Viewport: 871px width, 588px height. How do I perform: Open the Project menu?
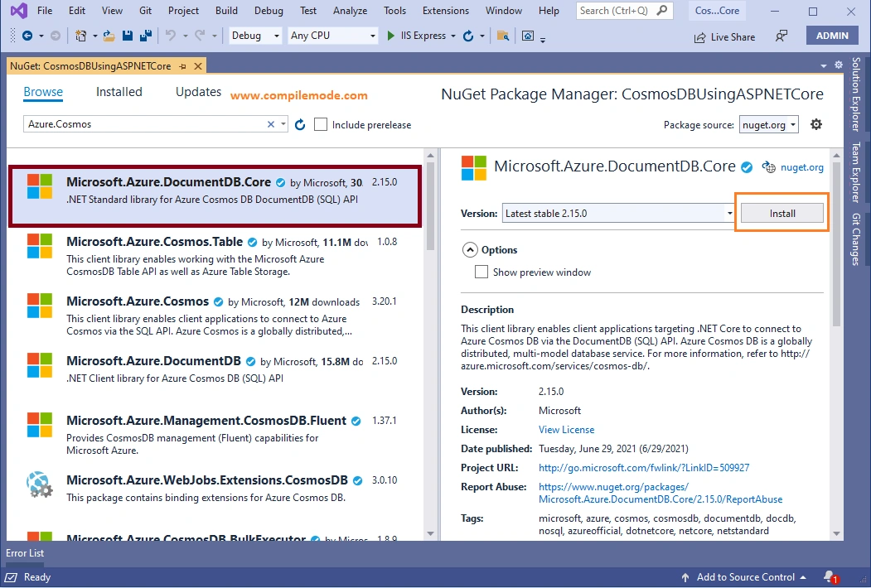pos(183,11)
